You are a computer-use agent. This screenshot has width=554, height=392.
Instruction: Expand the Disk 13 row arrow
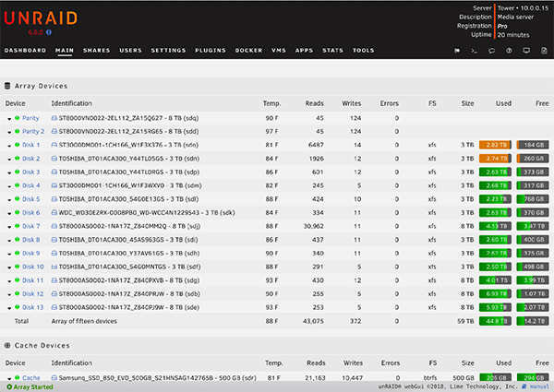coord(9,308)
